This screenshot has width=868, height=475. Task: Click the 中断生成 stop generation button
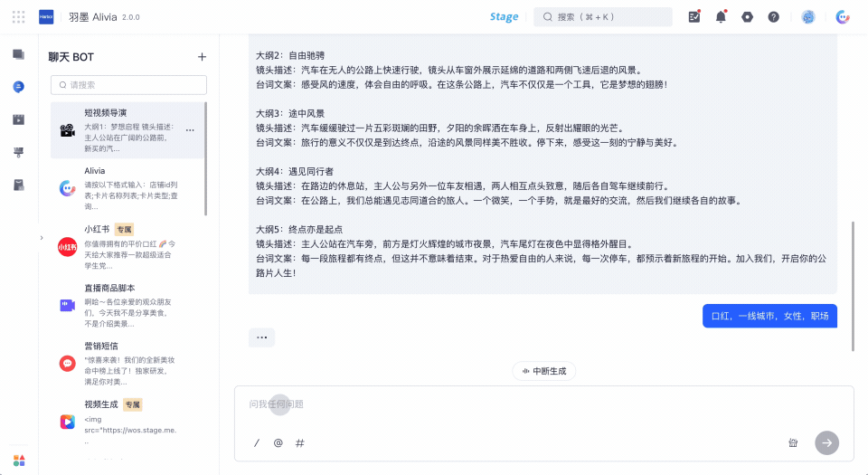coord(544,371)
